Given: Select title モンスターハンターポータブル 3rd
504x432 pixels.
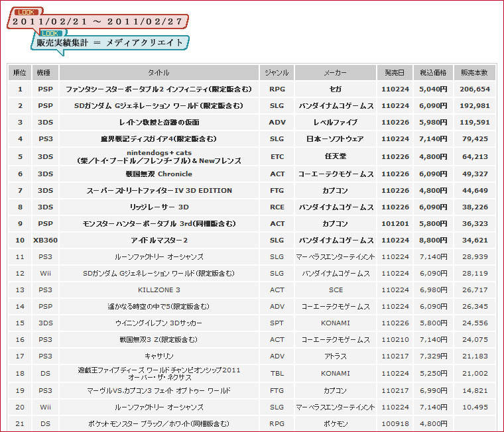Looking at the screenshot, I should click(158, 223).
